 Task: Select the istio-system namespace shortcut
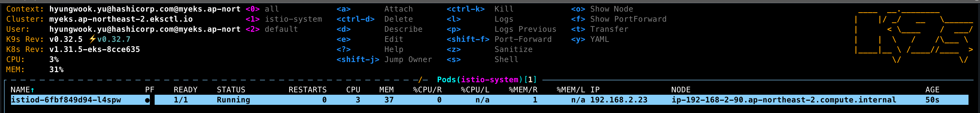[x=284, y=19]
